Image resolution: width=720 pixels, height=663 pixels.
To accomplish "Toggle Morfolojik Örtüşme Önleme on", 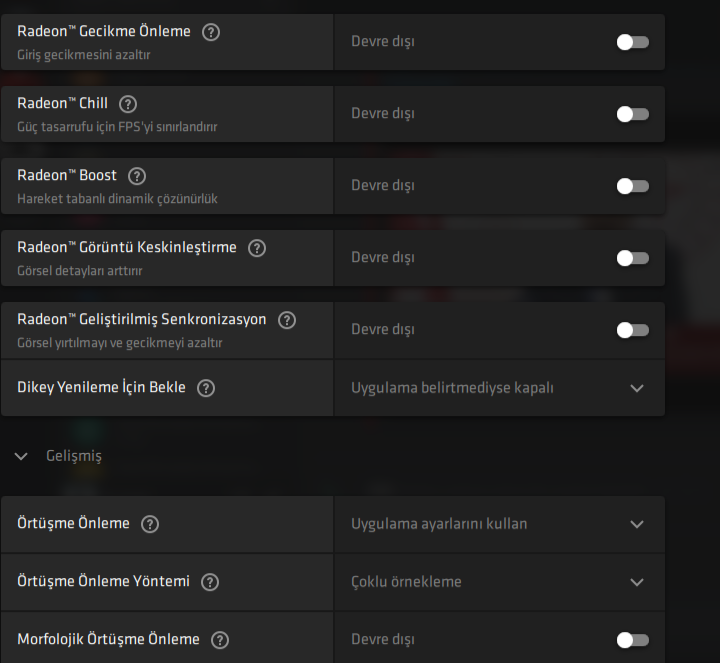I will [632, 640].
